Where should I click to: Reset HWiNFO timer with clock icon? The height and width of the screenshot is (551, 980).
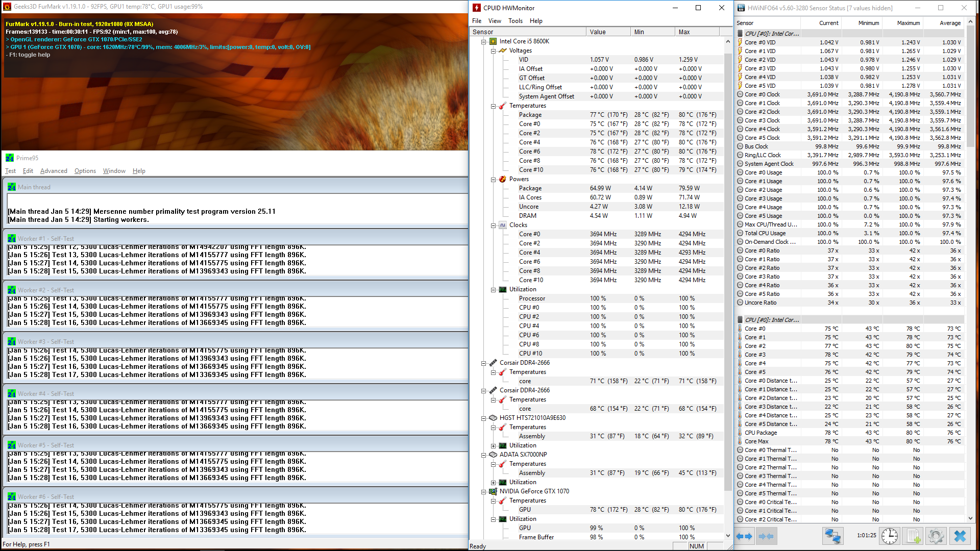coord(890,536)
